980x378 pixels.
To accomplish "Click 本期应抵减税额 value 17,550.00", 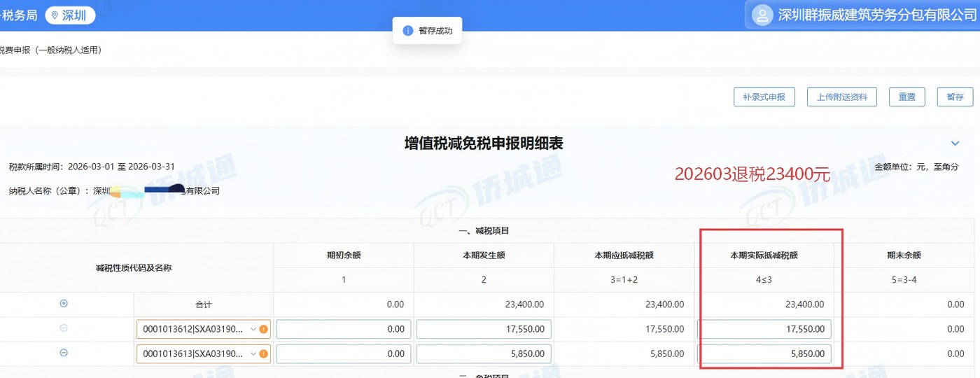I will (x=664, y=329).
